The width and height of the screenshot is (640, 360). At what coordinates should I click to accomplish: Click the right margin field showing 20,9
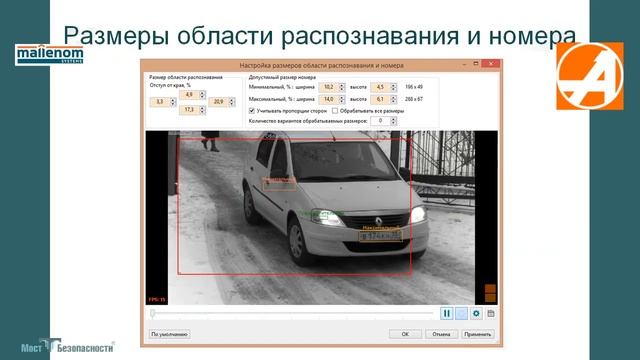(x=218, y=102)
